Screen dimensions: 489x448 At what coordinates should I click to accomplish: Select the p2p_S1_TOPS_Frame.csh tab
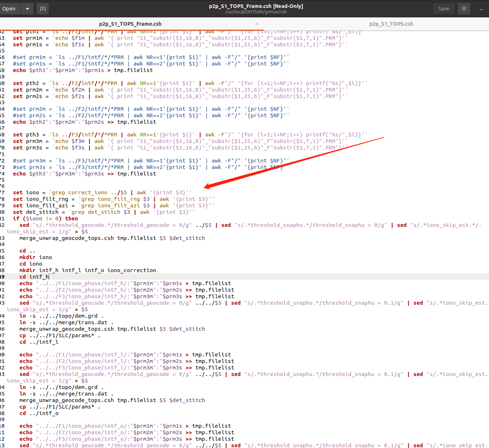[130, 24]
